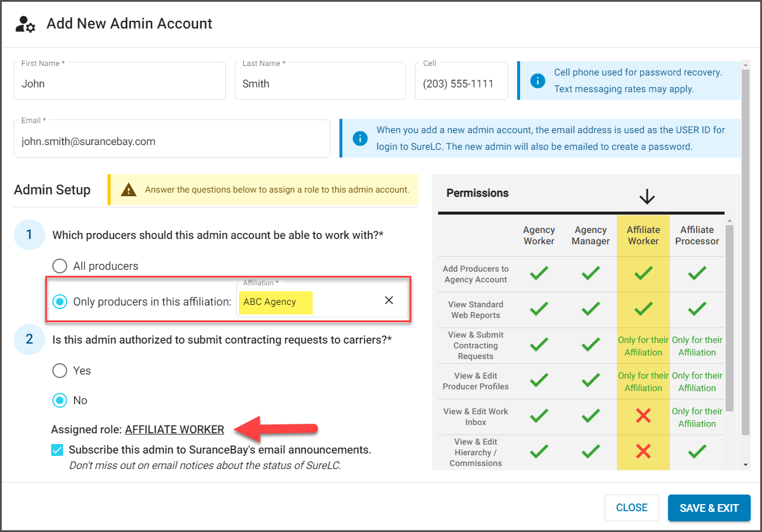Click the email USER ID info icon
The width and height of the screenshot is (762, 532).
[x=360, y=138]
